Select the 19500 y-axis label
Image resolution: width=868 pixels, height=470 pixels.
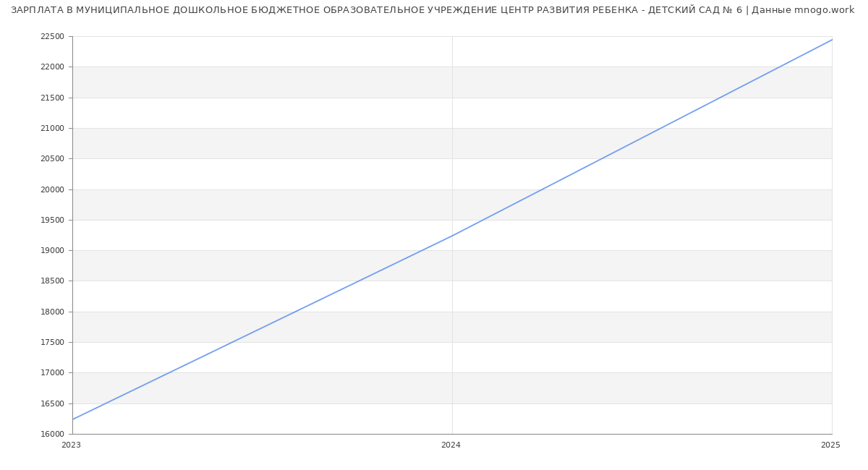tap(53, 221)
